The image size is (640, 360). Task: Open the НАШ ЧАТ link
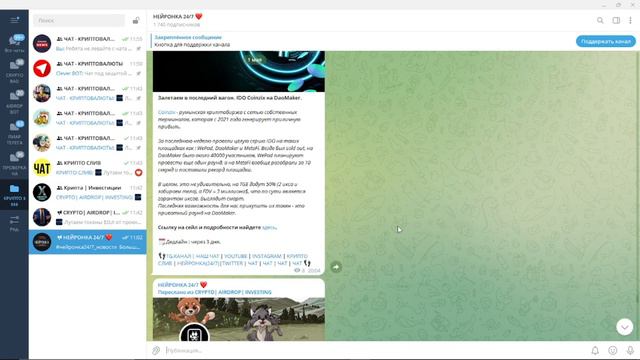pyautogui.click(x=207, y=256)
